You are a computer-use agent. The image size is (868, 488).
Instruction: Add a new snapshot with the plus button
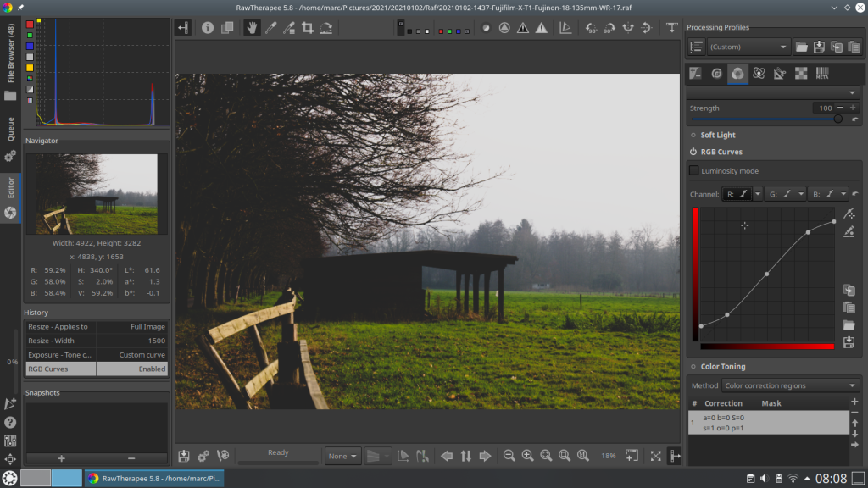61,458
